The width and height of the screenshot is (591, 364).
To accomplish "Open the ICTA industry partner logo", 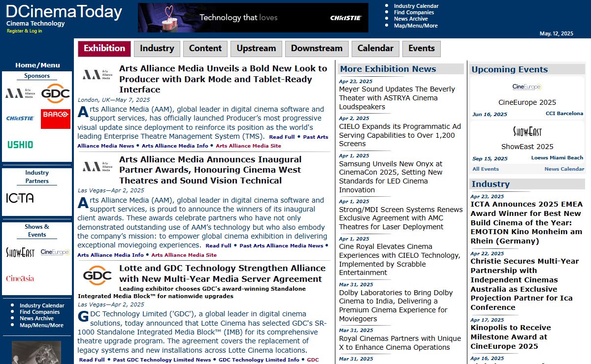I will click(20, 198).
